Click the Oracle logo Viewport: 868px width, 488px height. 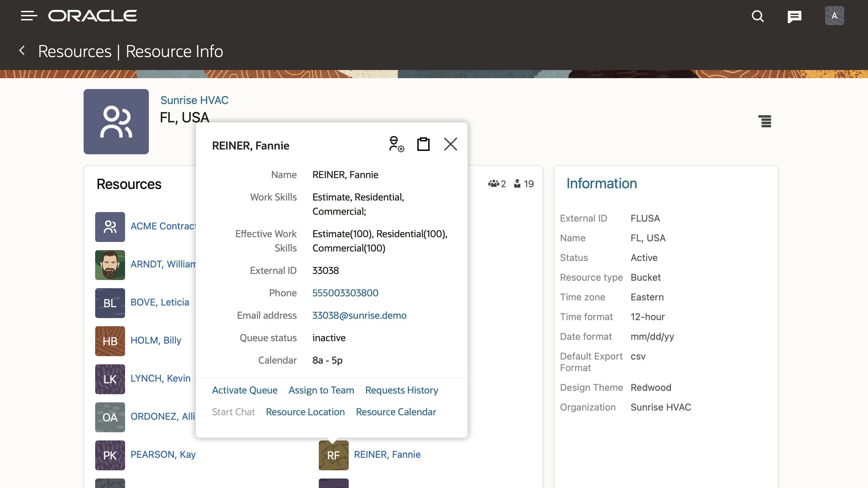click(92, 16)
